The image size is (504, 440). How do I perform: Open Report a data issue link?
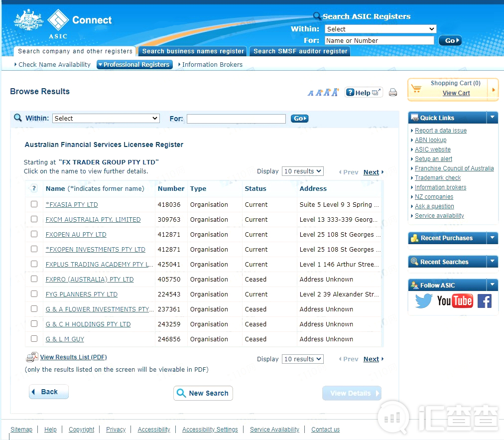[x=441, y=130]
